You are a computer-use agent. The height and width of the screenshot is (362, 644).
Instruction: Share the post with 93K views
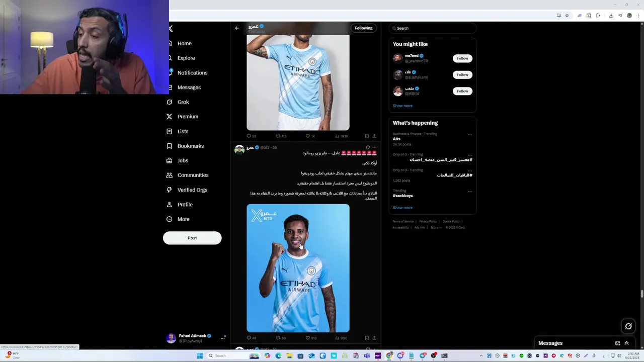(374, 338)
